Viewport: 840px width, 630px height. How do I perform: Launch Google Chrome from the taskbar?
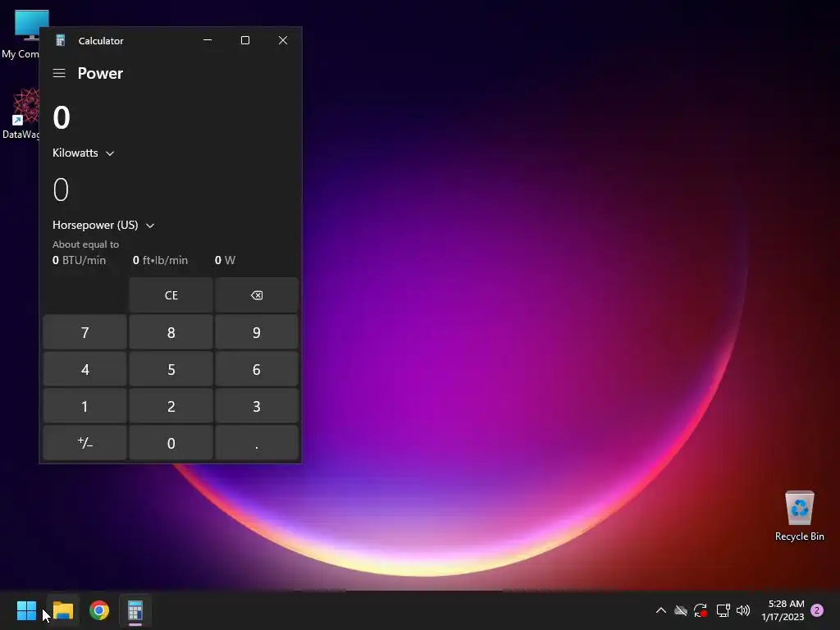tap(99, 610)
